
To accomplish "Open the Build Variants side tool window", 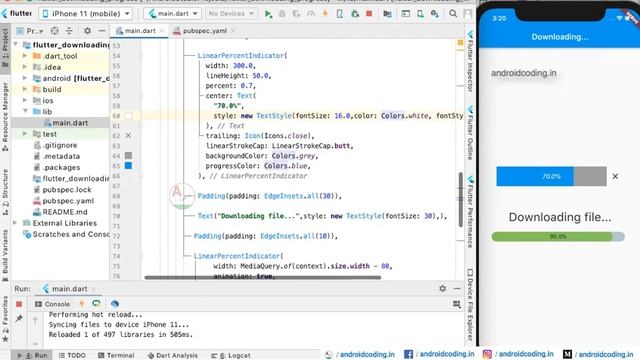I will [5, 256].
